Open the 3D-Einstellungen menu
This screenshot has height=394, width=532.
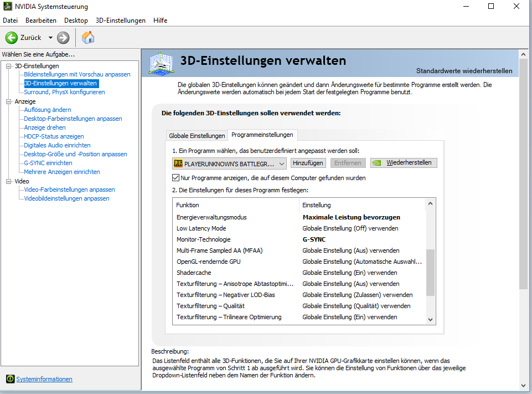click(x=121, y=21)
